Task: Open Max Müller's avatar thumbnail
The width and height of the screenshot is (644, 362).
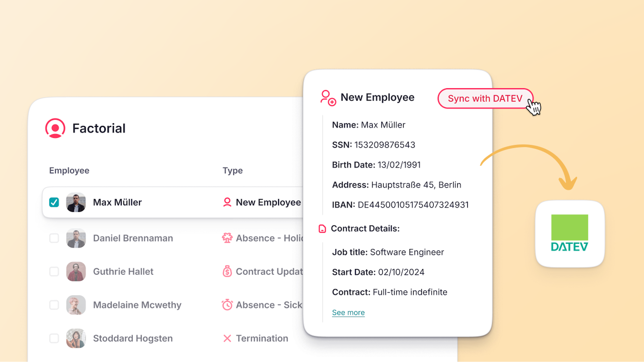Action: pyautogui.click(x=76, y=202)
